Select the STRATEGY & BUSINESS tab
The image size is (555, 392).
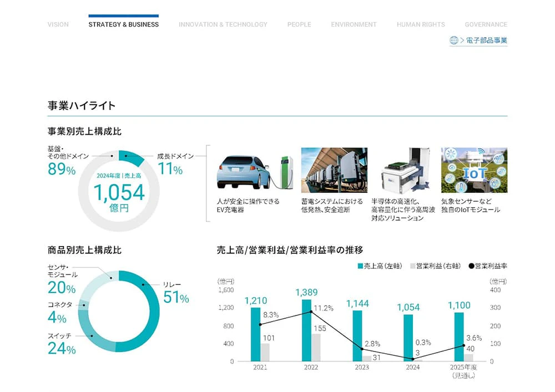123,24
